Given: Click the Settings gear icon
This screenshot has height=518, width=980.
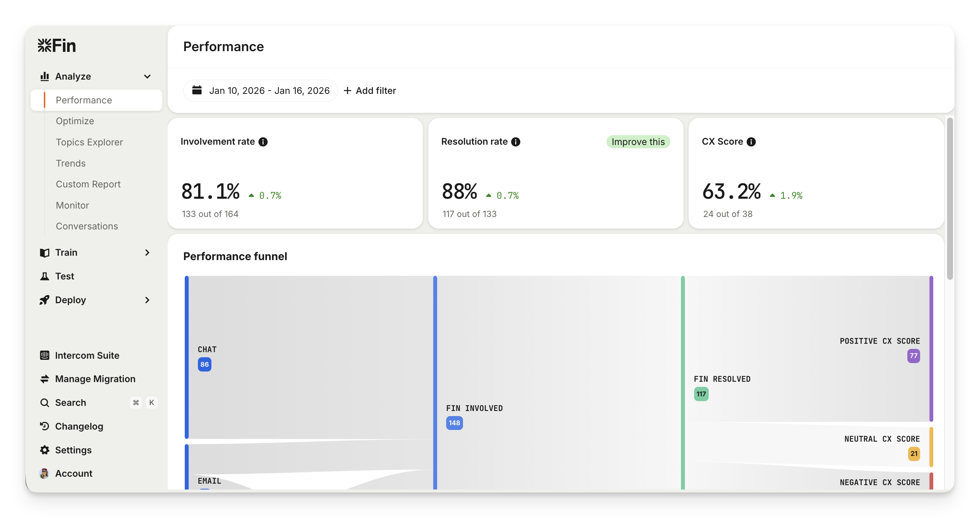Looking at the screenshot, I should (x=45, y=450).
